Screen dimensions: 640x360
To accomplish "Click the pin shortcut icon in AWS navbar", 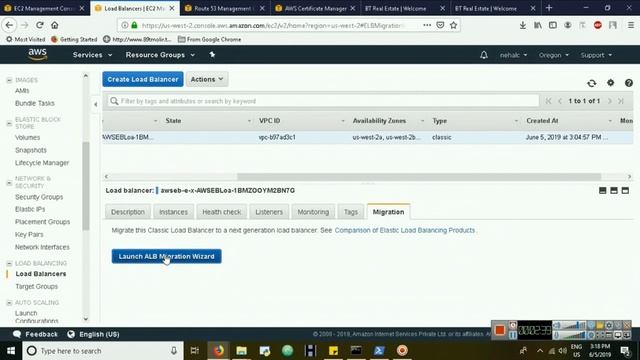I will pos(212,55).
